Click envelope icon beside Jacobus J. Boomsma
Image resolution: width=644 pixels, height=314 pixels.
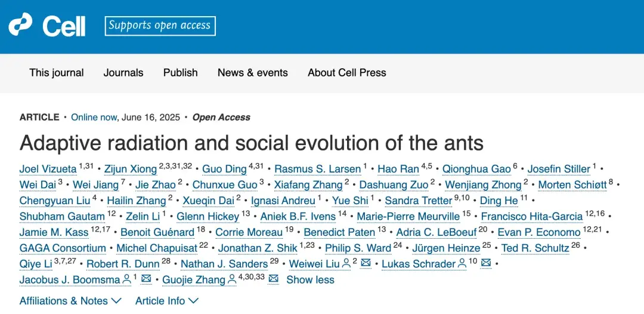[x=146, y=279]
